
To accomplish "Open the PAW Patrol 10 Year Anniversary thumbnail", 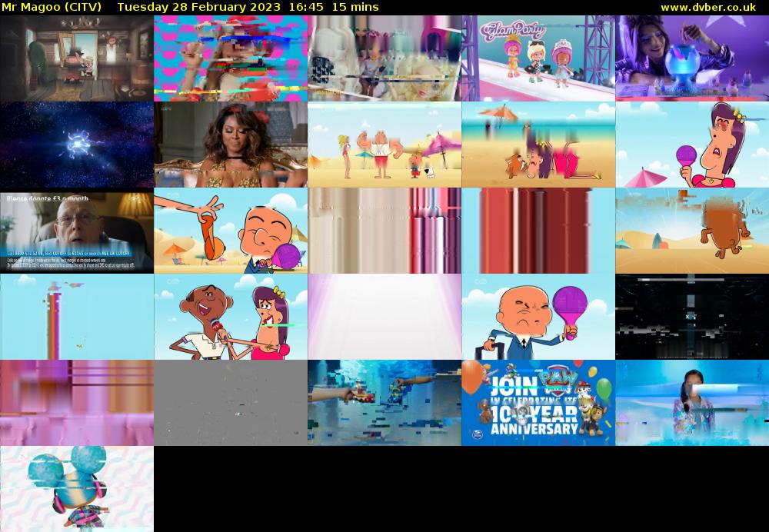I will pyautogui.click(x=538, y=403).
